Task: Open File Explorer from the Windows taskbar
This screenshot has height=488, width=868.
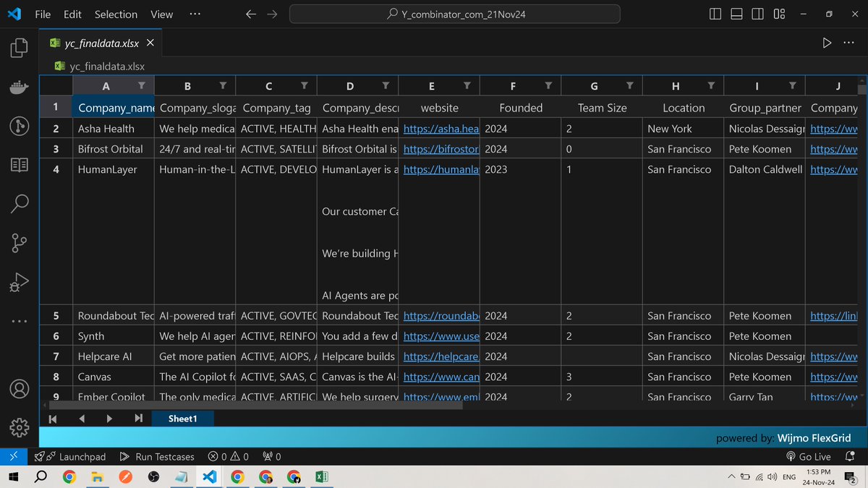Action: point(96,477)
